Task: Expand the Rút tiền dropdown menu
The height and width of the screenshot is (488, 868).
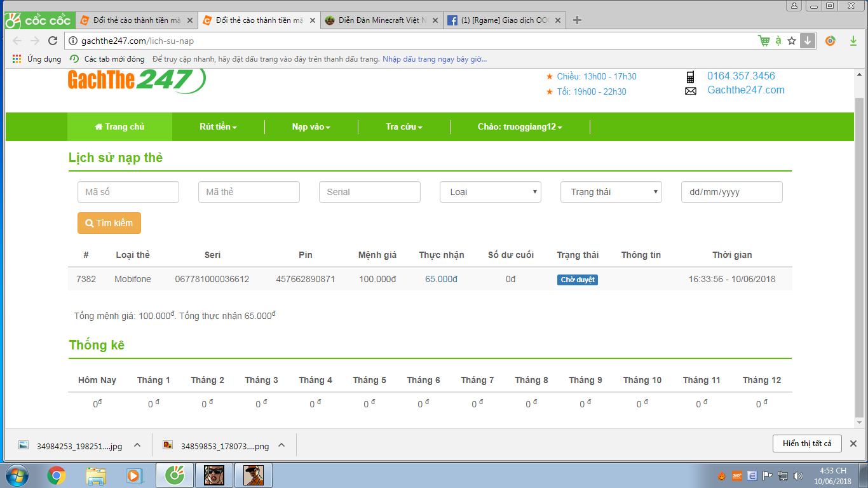Action: pos(218,126)
